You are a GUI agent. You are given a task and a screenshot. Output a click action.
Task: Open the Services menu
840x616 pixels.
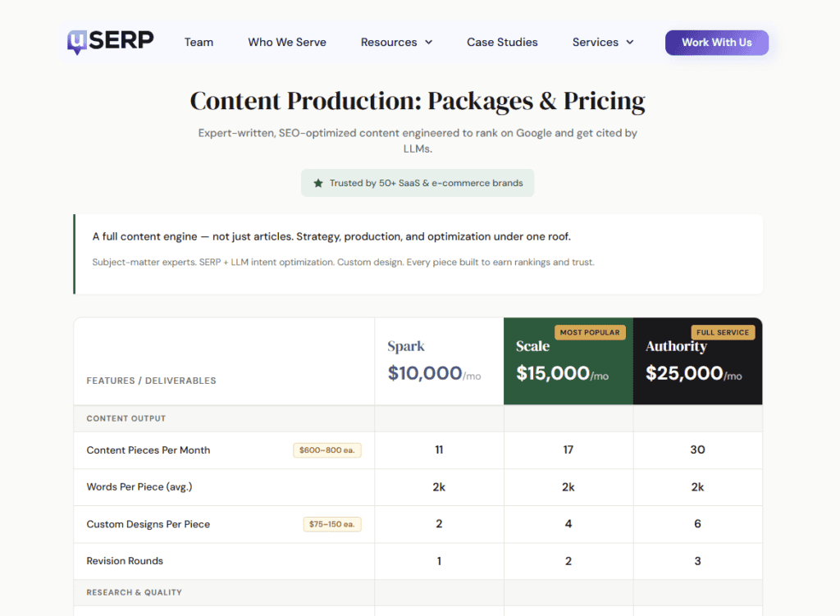603,43
